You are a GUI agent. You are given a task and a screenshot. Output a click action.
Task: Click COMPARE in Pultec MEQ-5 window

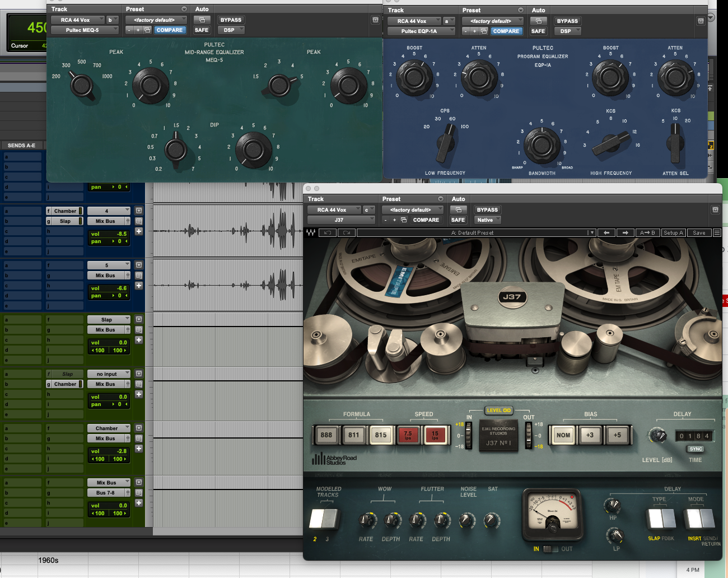(x=170, y=30)
